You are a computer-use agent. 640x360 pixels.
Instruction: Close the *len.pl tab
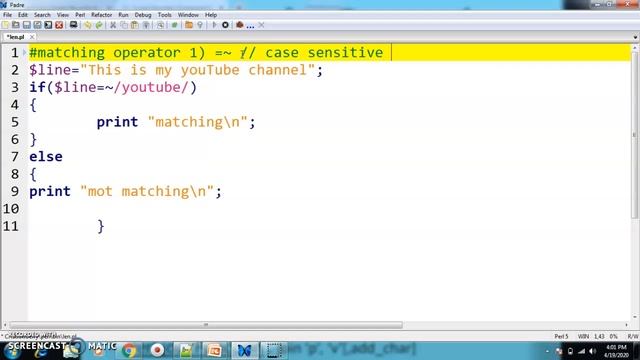[32, 37]
